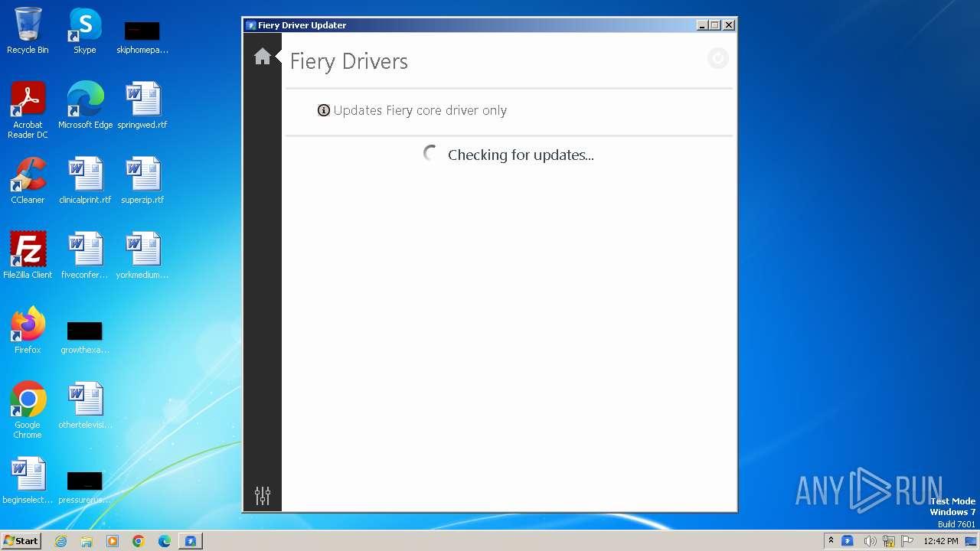This screenshot has height=551, width=980.
Task: Click 'Updates Fiery core driver only' text
Action: (420, 110)
